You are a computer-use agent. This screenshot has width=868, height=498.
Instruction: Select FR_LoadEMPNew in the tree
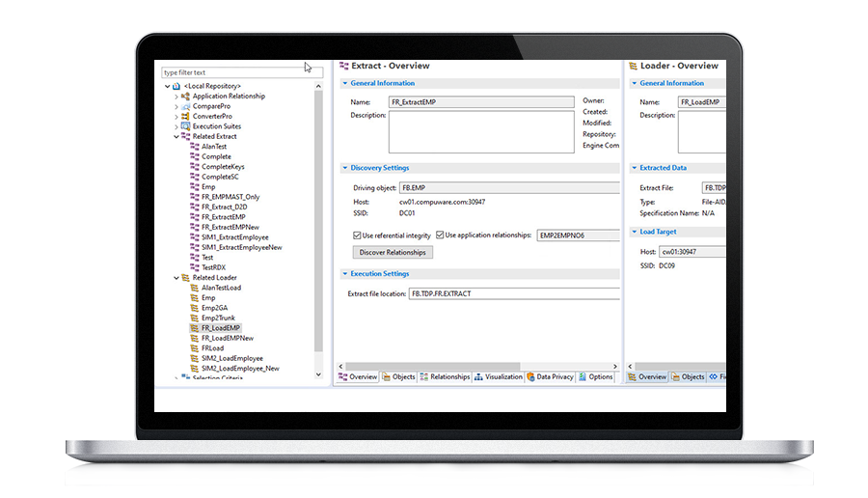pyautogui.click(x=228, y=338)
